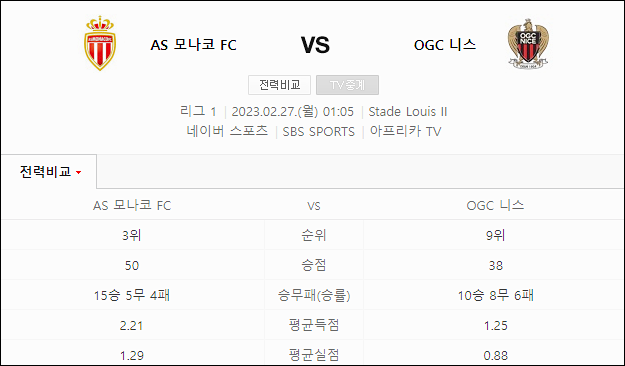Select the 승점 row label
This screenshot has height=366, width=625.
(x=314, y=265)
